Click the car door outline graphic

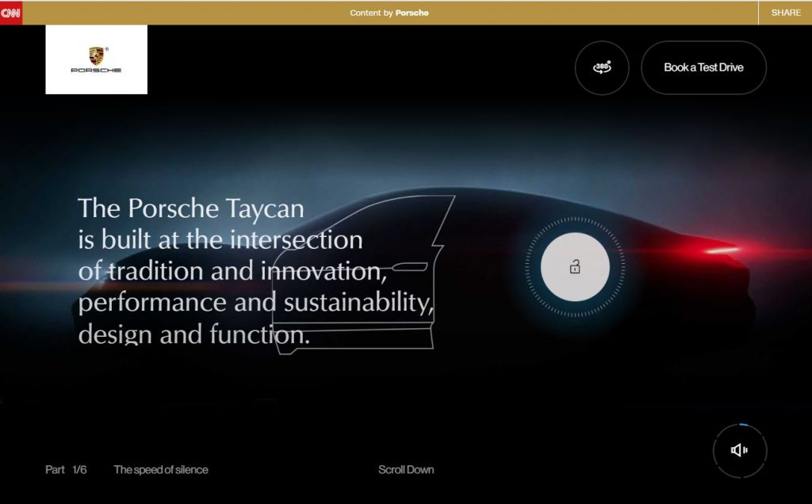(x=363, y=275)
